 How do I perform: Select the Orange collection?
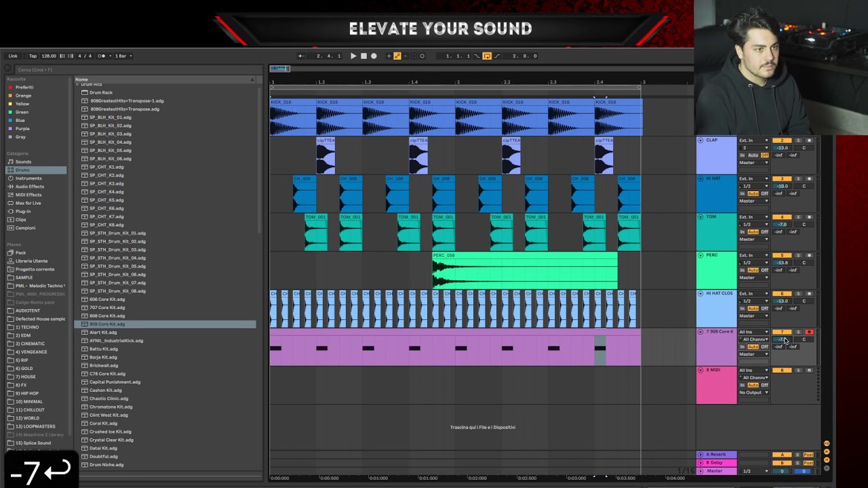pos(23,96)
